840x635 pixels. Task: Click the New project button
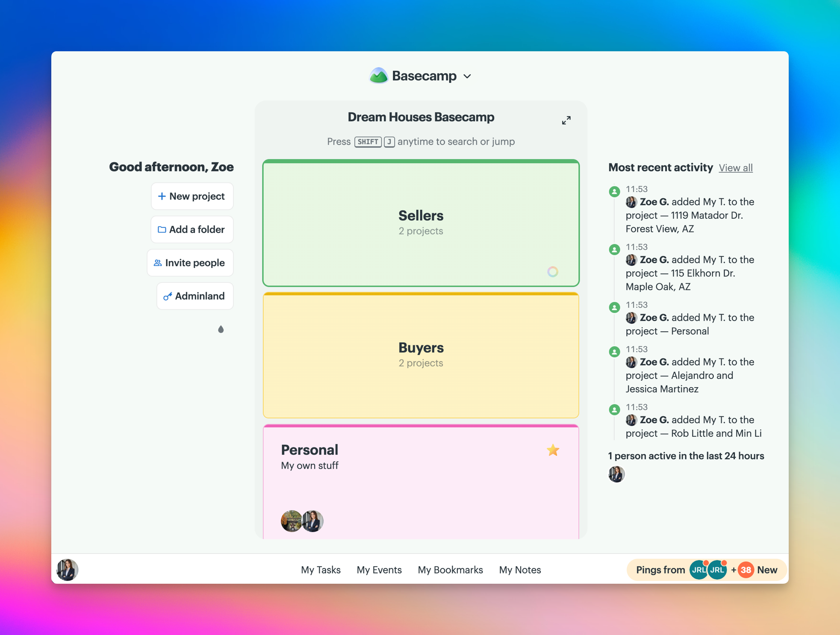(x=192, y=196)
